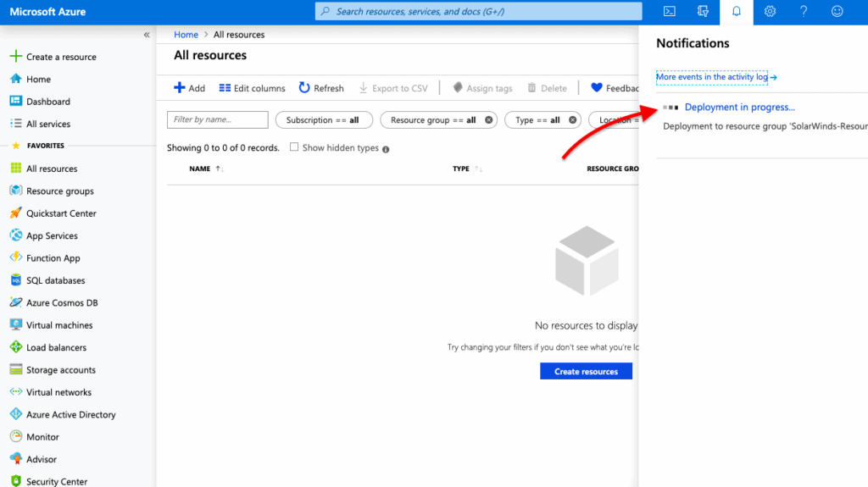Click Export to CSV

393,88
